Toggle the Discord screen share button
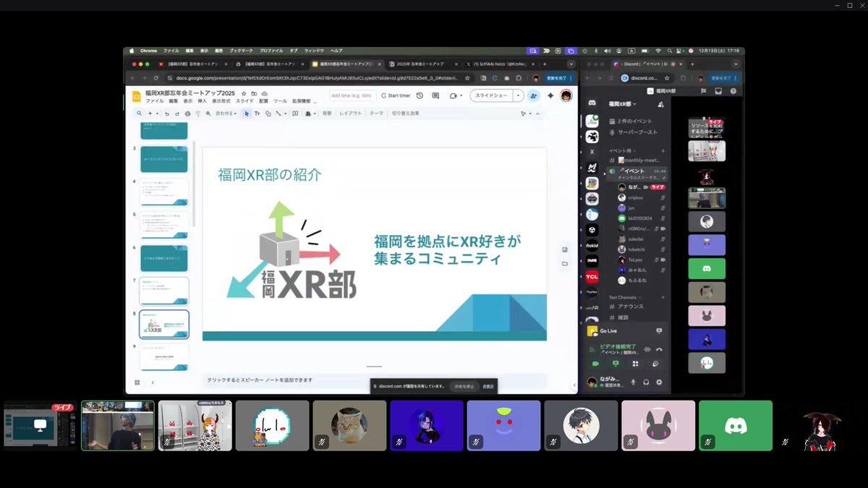The height and width of the screenshot is (488, 868). [x=616, y=364]
